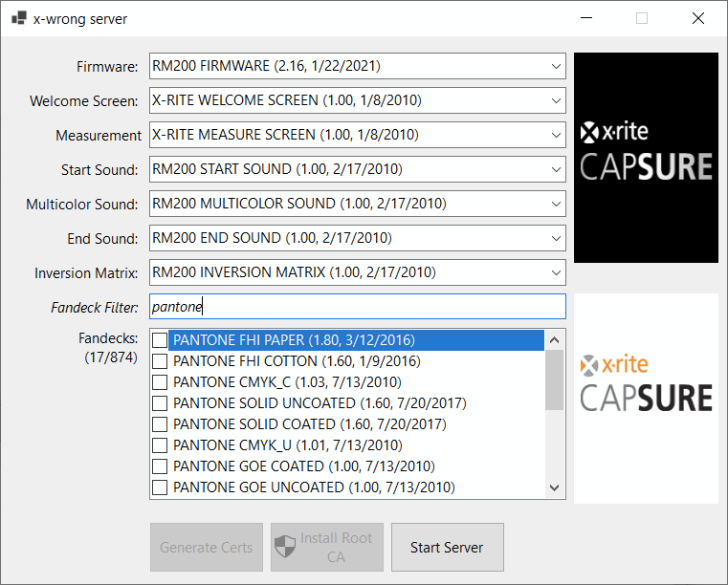Image resolution: width=728 pixels, height=585 pixels.
Task: Expand the End Sound combo box
Action: click(358, 238)
